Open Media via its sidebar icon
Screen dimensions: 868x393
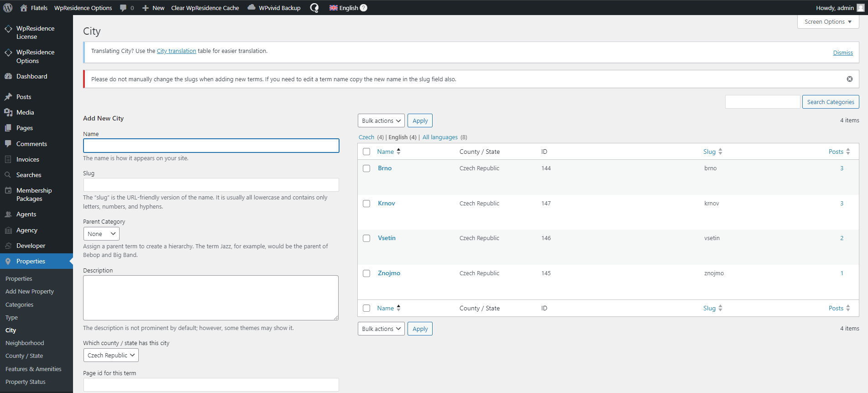8,112
